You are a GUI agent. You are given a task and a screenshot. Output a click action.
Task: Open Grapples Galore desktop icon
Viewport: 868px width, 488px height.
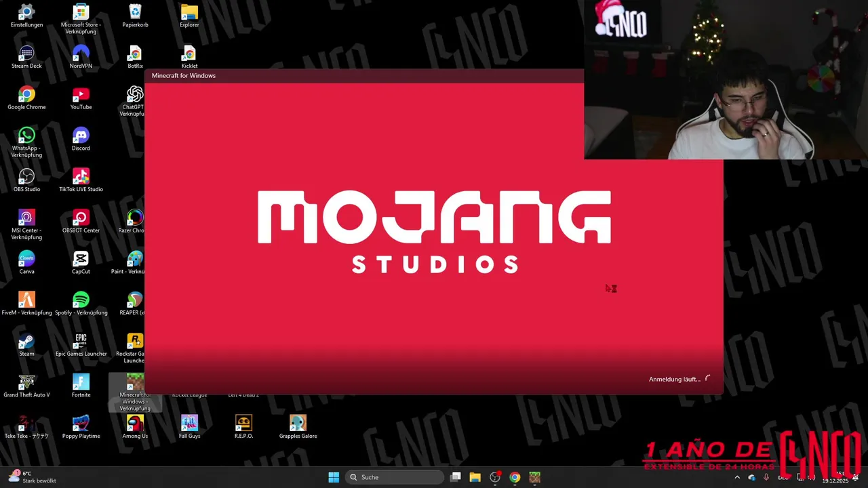pos(298,427)
